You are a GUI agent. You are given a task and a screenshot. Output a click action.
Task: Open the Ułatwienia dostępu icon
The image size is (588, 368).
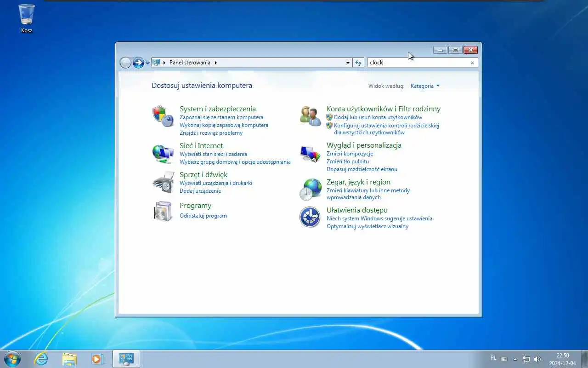tap(310, 217)
